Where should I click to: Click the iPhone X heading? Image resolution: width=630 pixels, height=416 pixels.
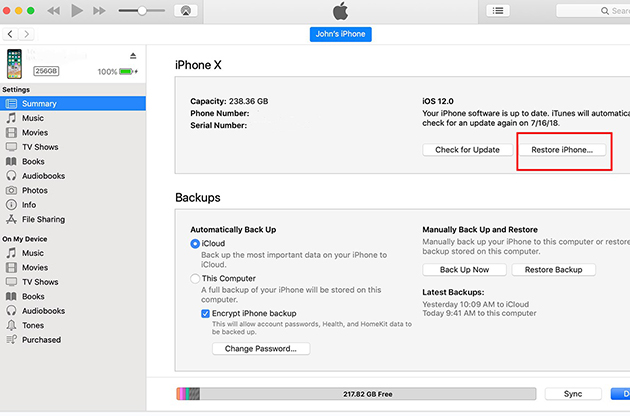[x=198, y=65]
